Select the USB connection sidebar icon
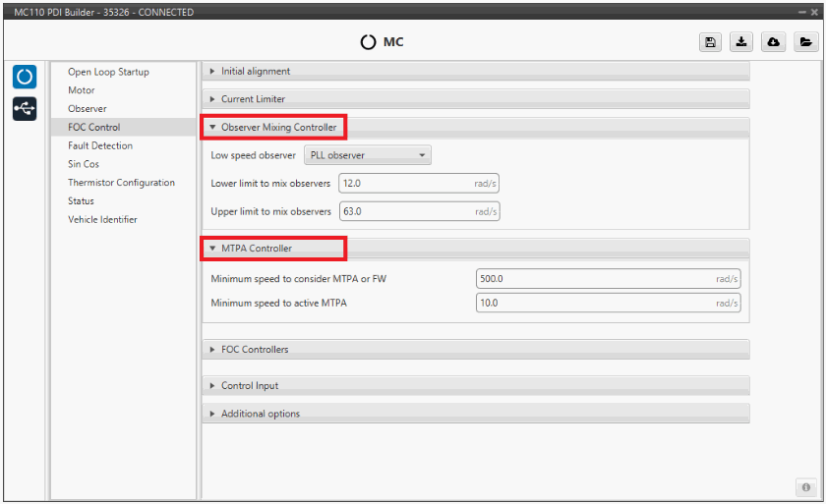This screenshot has width=826, height=504. 25,108
